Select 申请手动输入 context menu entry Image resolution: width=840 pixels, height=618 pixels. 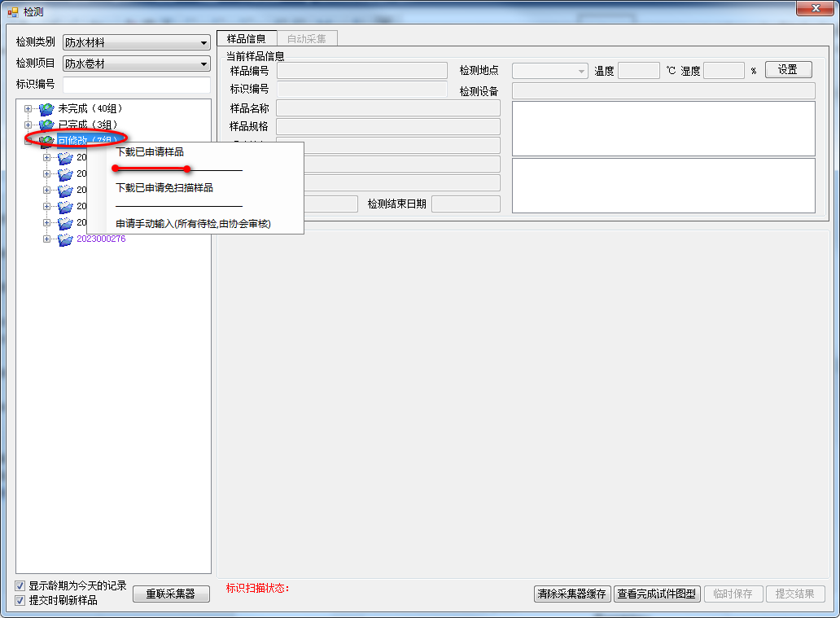(193, 224)
